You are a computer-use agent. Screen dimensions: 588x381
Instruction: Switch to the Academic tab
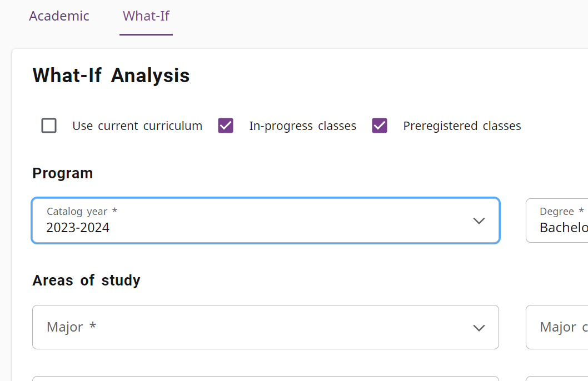(x=59, y=16)
